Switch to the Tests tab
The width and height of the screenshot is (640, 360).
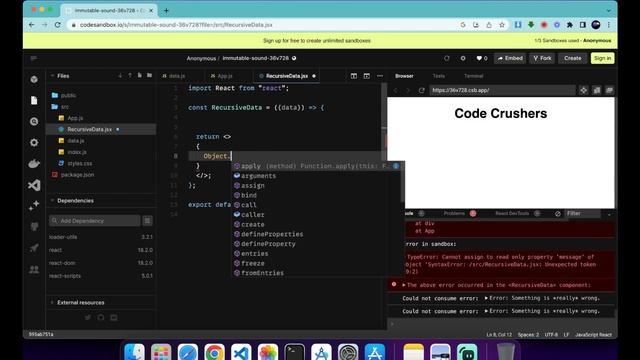tap(439, 76)
